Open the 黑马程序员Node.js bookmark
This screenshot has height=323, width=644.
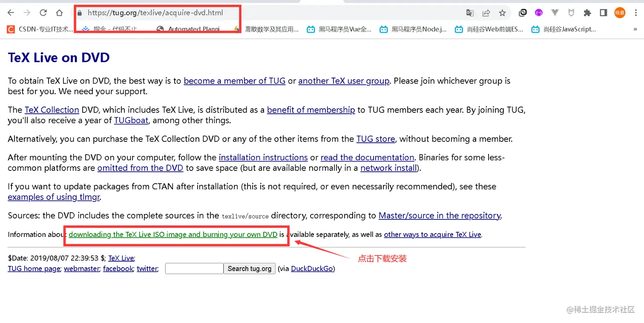[413, 29]
